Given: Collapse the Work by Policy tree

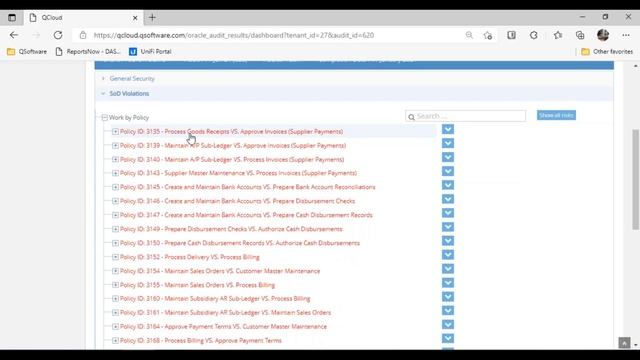Looking at the screenshot, I should tap(104, 118).
